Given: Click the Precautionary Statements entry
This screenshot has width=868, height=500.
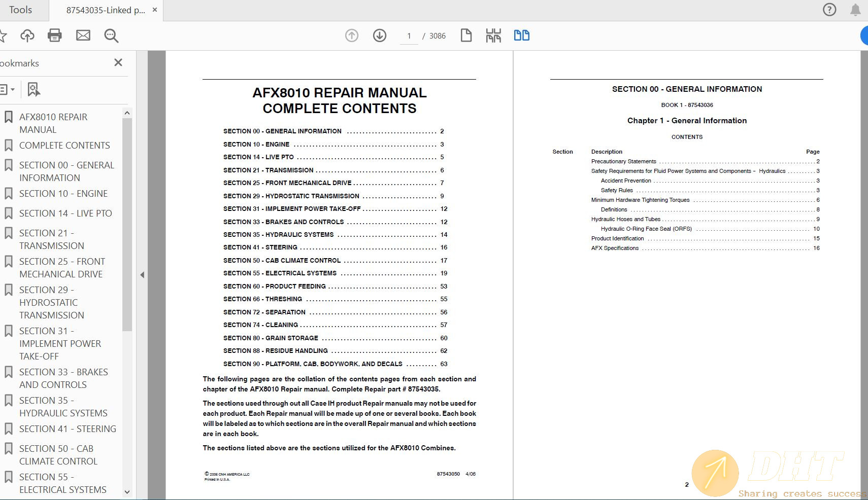Looking at the screenshot, I should click(706, 161).
